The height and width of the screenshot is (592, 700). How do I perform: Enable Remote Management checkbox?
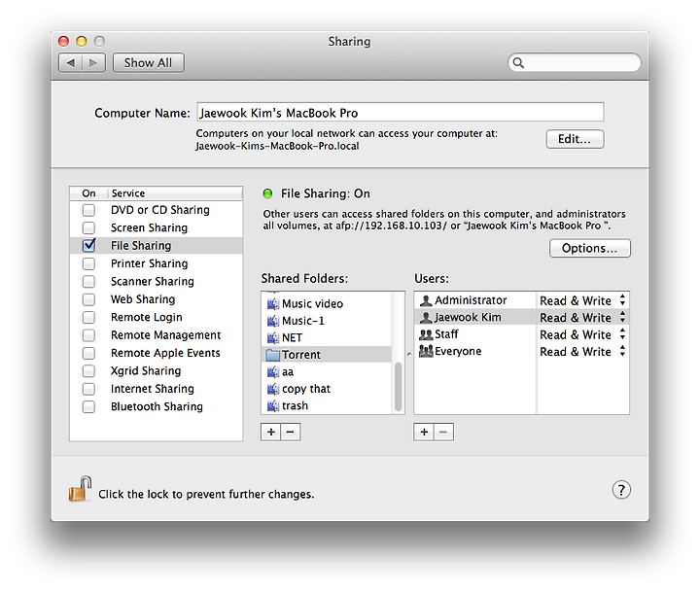tap(88, 334)
